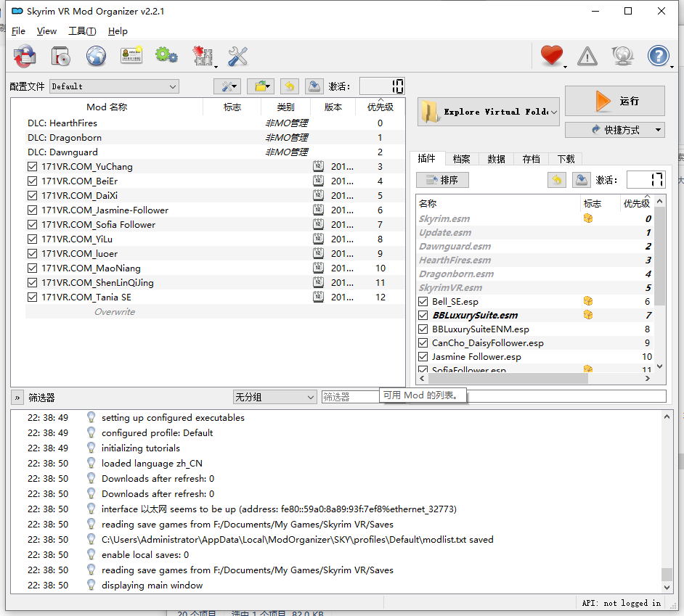
Task: Open settings wrench and screwdriver icon
Action: pos(237,55)
